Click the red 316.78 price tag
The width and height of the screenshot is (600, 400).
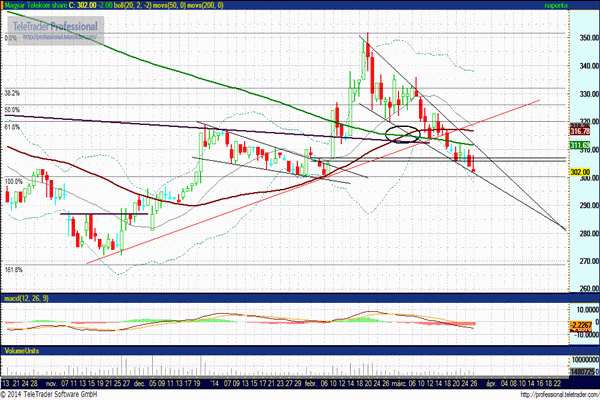click(x=580, y=131)
